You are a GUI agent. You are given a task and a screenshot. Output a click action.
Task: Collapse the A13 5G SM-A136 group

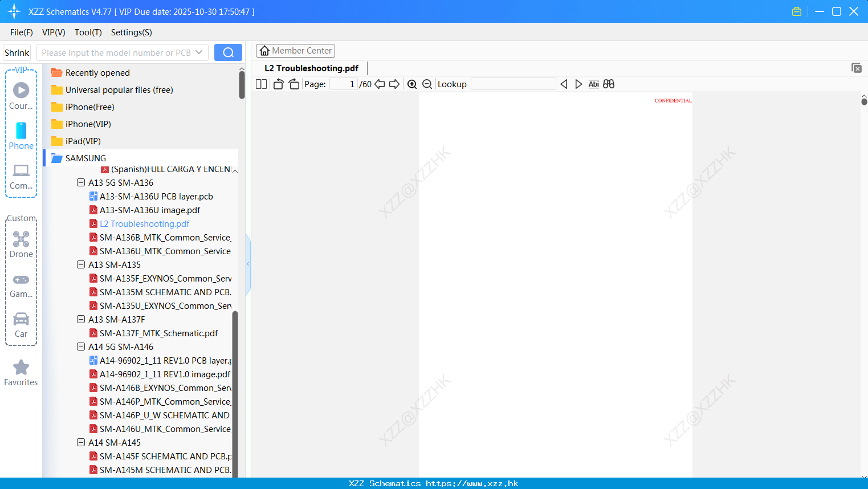click(x=81, y=183)
